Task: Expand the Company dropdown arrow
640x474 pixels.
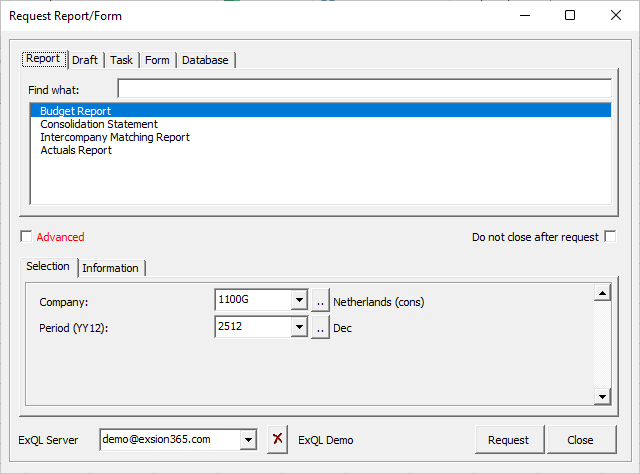Action: tap(299, 300)
